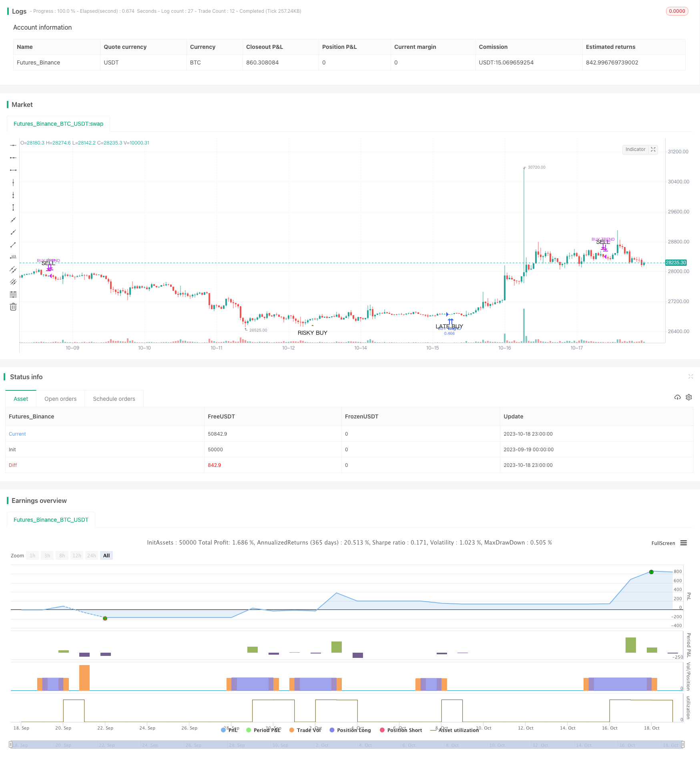Select the price line tool marked 123
This screenshot has height=760, width=700.
click(13, 257)
